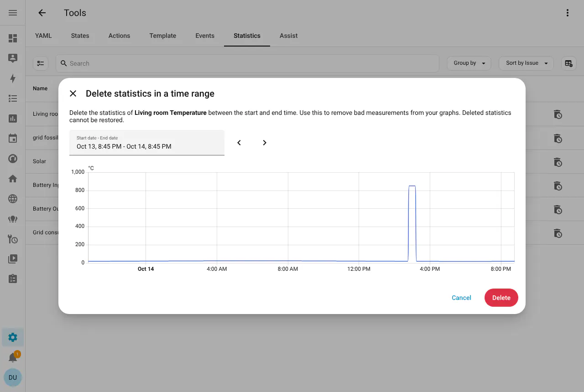584x392 pixels.
Task: Switch to the Assist tab
Action: pos(289,36)
